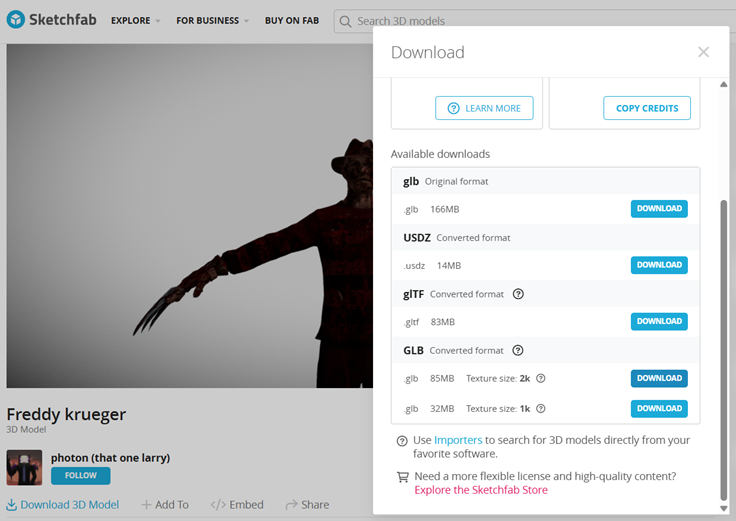Open Buy on Fab menu item

point(292,21)
